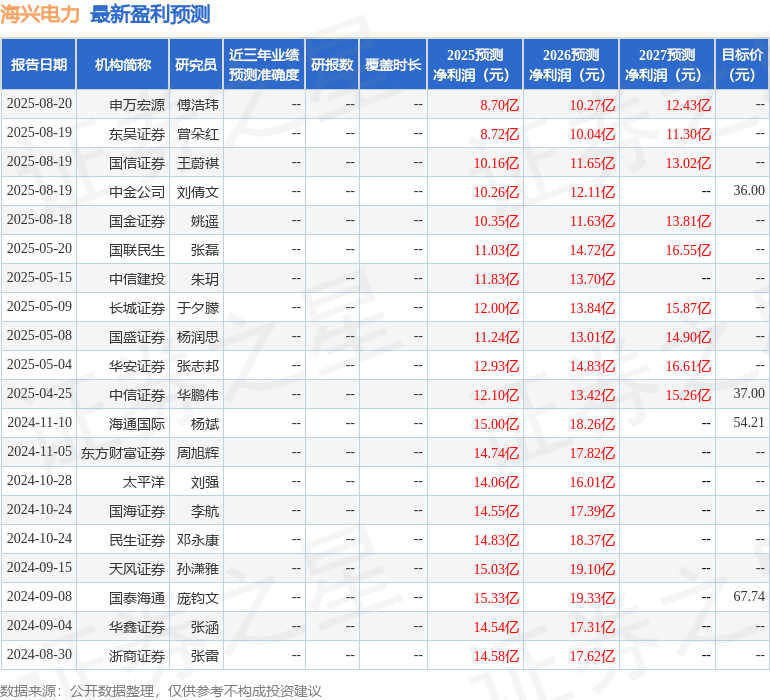Viewport: 770px width, 700px height.
Task: Click the 54.21 target price from 海通国际
Action: (748, 423)
